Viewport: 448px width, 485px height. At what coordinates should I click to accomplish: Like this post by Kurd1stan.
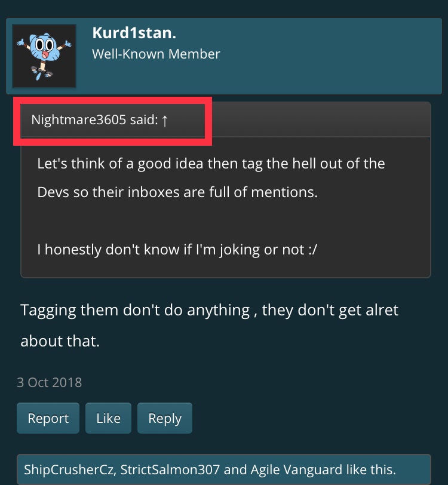(x=108, y=418)
